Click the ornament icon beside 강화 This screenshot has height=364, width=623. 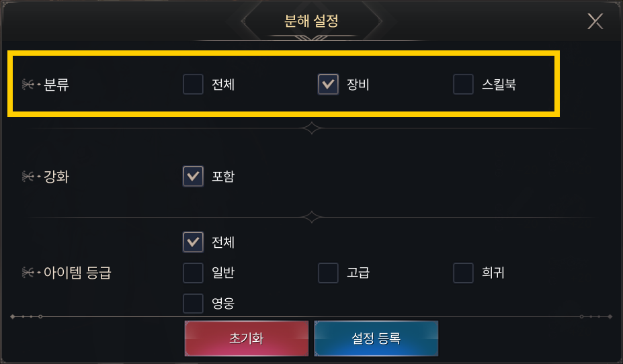(30, 177)
